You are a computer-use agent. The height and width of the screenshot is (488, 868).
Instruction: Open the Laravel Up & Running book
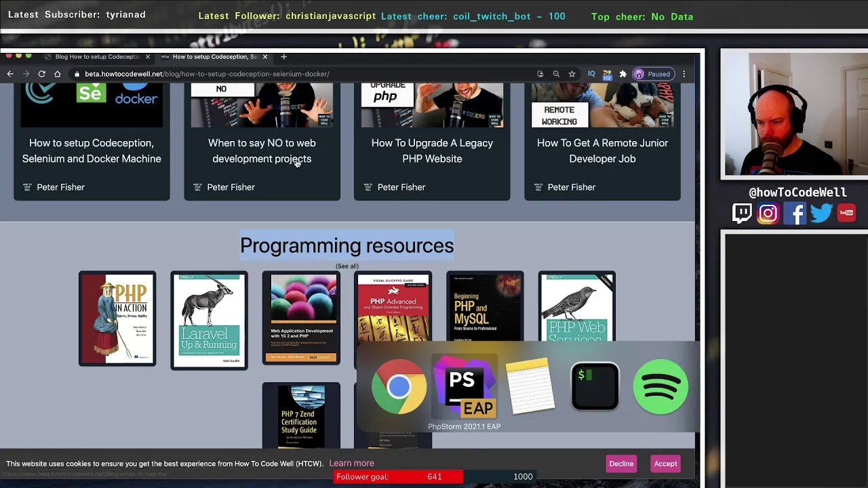[209, 321]
